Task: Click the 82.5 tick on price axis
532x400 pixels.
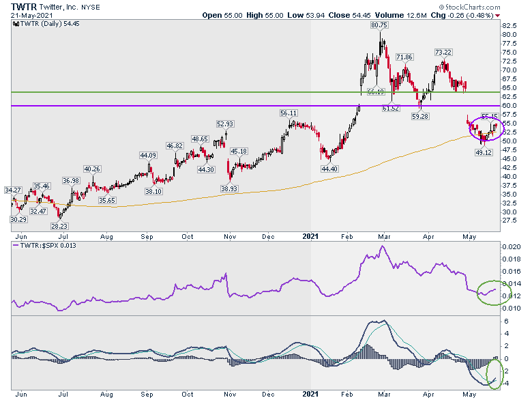Action: click(x=510, y=26)
